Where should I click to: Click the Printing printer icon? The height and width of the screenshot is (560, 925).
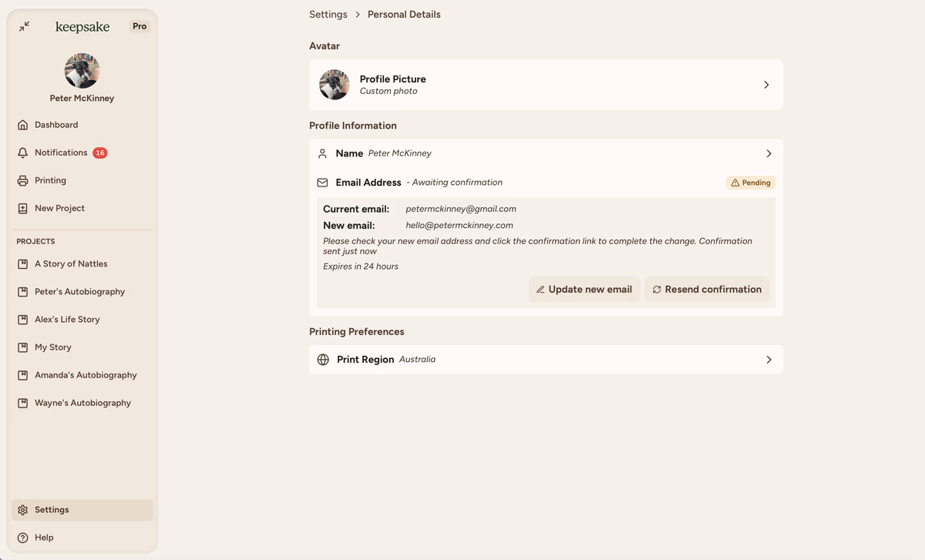23,180
